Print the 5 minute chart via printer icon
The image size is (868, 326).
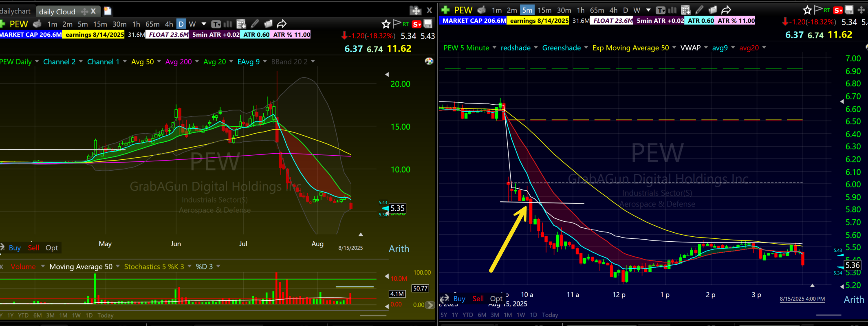click(x=482, y=10)
